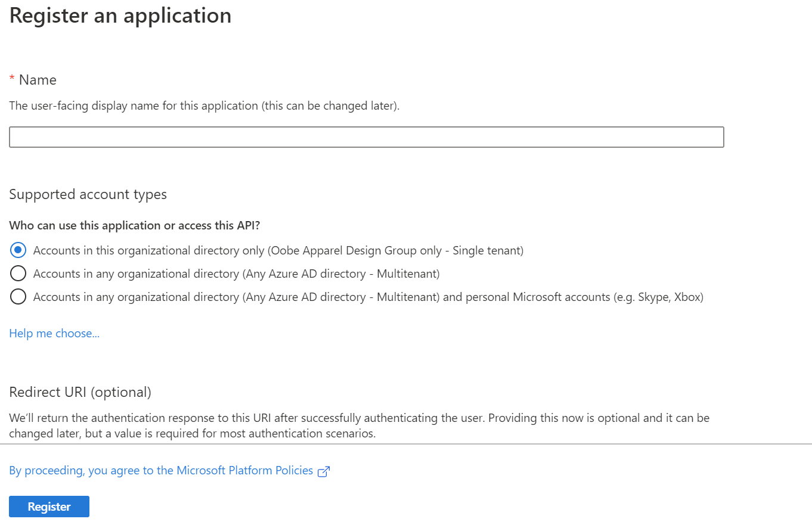This screenshot has height=525, width=812.
Task: Click label text mentioning Oobe Apparel Design Group
Action: coord(278,250)
